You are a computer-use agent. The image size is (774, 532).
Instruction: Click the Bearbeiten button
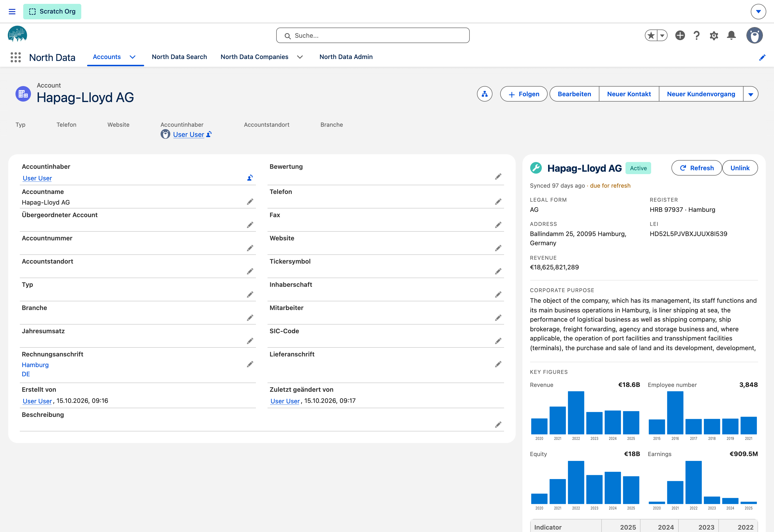[x=574, y=94]
